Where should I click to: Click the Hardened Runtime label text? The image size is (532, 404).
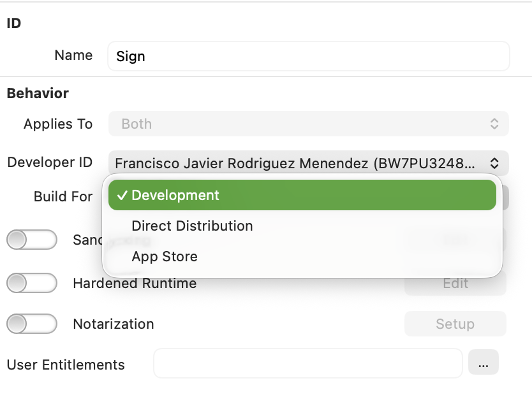coord(135,283)
